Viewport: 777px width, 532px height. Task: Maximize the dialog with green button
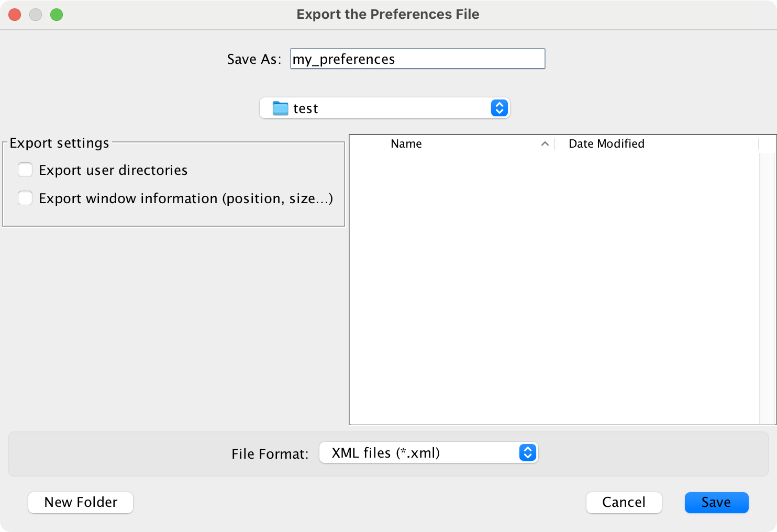[57, 15]
